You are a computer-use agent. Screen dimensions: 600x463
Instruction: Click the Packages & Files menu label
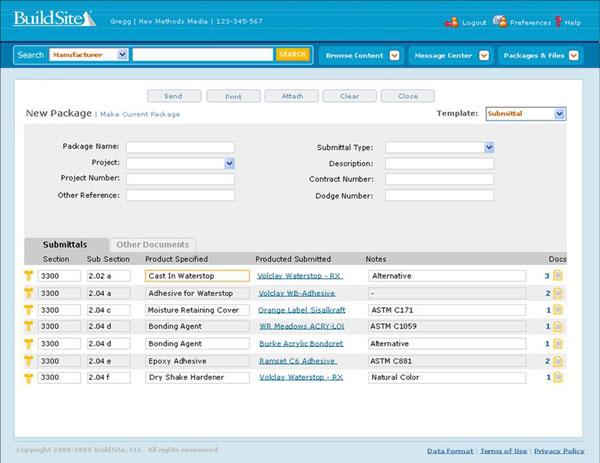click(534, 55)
